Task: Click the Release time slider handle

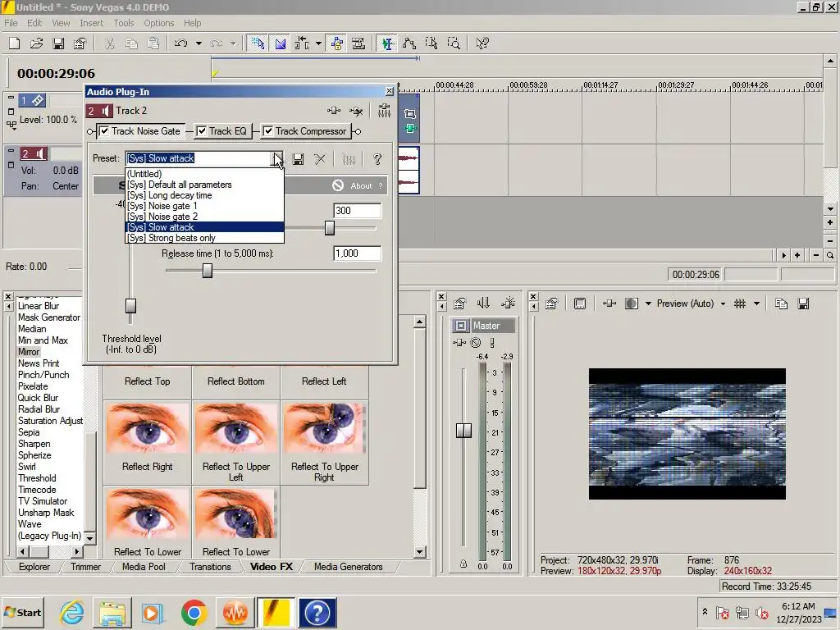Action: click(208, 271)
